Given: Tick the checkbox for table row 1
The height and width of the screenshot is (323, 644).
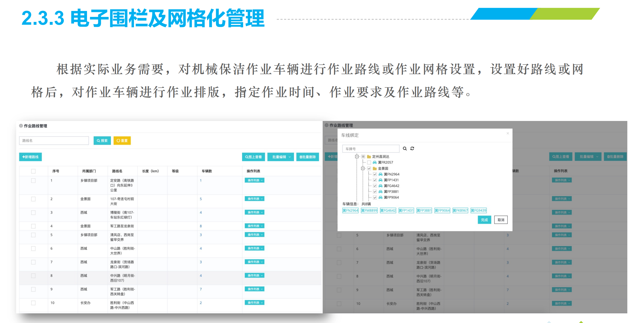Looking at the screenshot, I should coord(33,180).
